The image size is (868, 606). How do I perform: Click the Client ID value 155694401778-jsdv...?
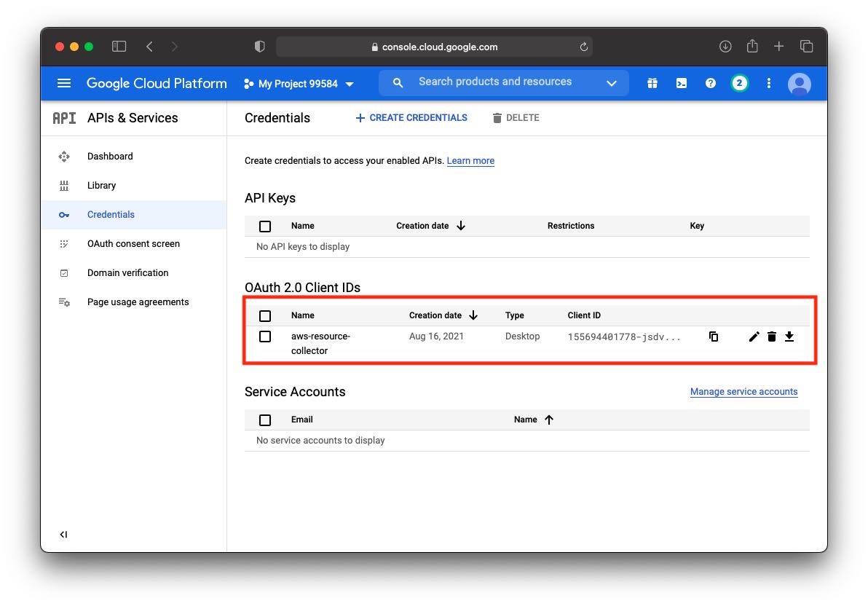coord(624,337)
